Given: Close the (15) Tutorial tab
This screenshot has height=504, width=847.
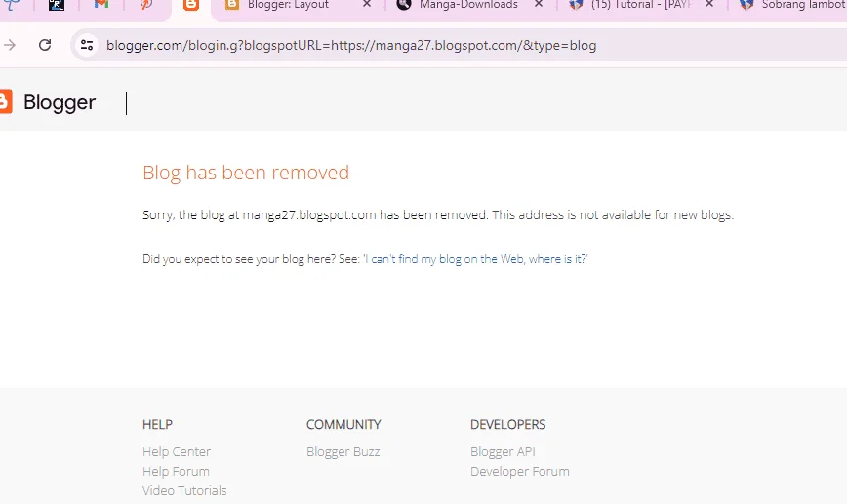Looking at the screenshot, I should [709, 4].
